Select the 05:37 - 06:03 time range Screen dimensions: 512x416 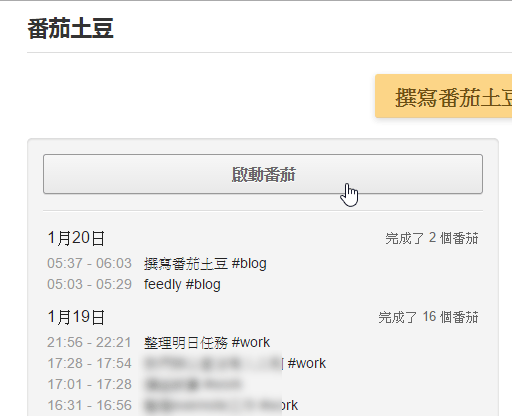click(89, 263)
